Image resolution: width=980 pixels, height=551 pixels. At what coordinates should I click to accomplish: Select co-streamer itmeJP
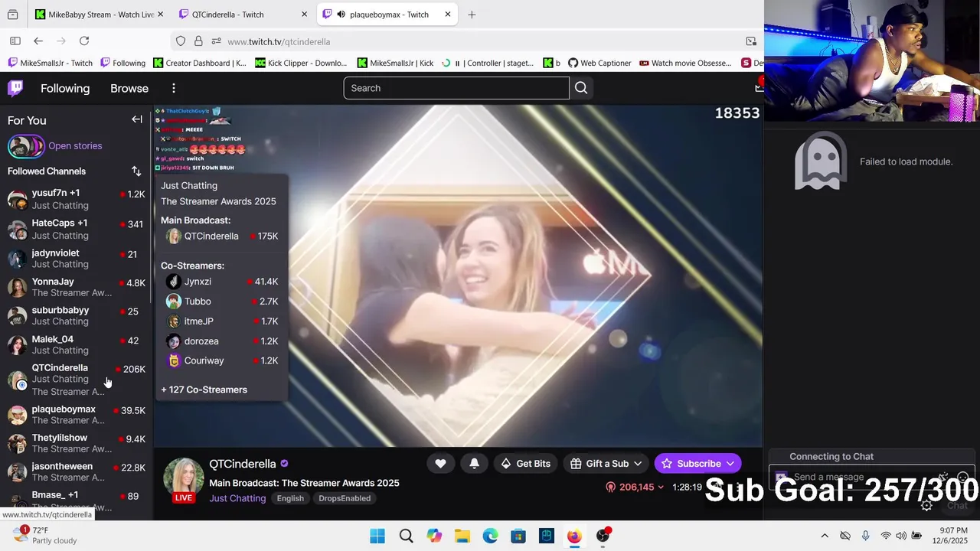point(222,321)
